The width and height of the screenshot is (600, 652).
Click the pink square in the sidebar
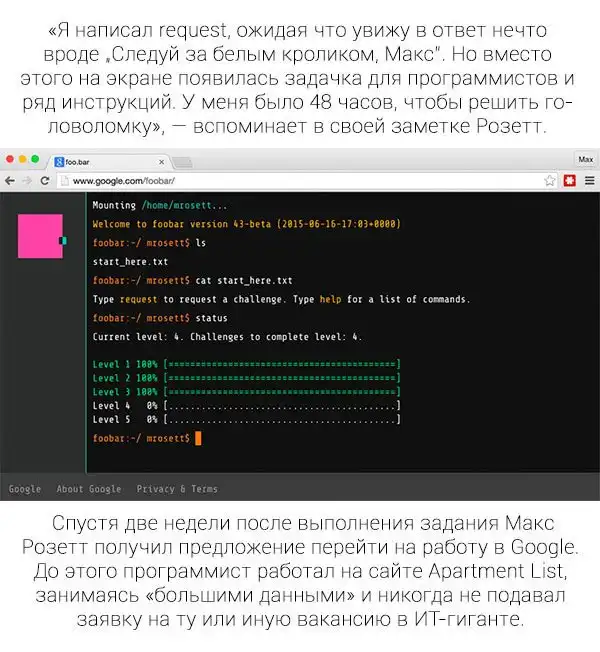(x=40, y=236)
